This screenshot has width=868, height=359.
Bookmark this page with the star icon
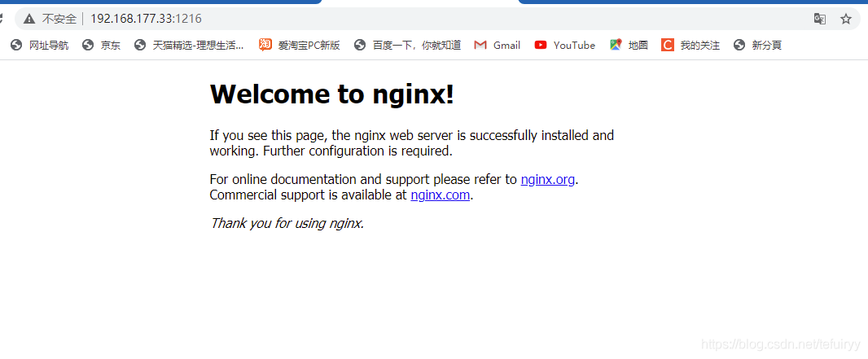tap(846, 20)
